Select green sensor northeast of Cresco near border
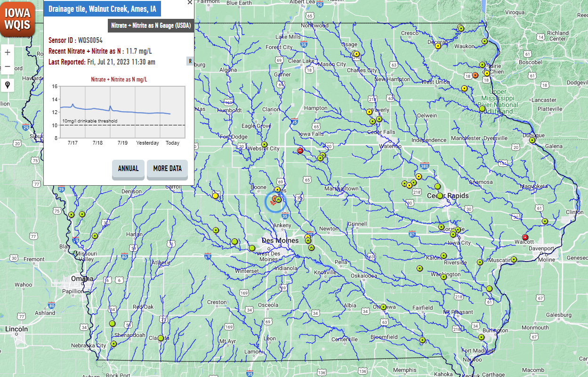Screen dimensions: 588x377 [x=461, y=28]
